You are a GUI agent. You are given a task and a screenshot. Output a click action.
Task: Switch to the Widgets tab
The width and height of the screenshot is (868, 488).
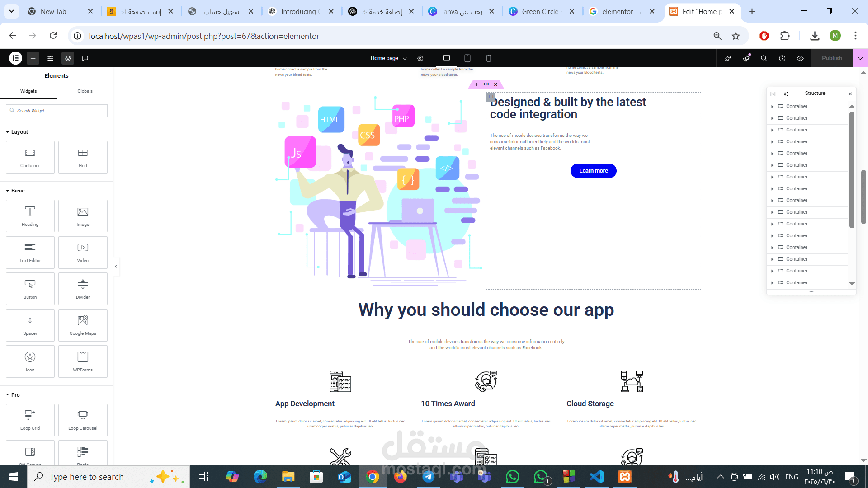tap(28, 91)
